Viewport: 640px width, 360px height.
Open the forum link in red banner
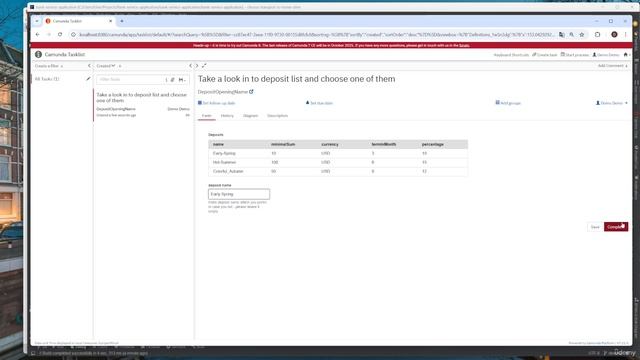464,45
